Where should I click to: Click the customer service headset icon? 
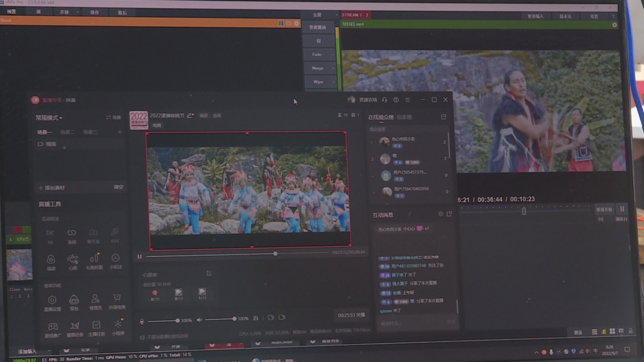click(x=385, y=100)
